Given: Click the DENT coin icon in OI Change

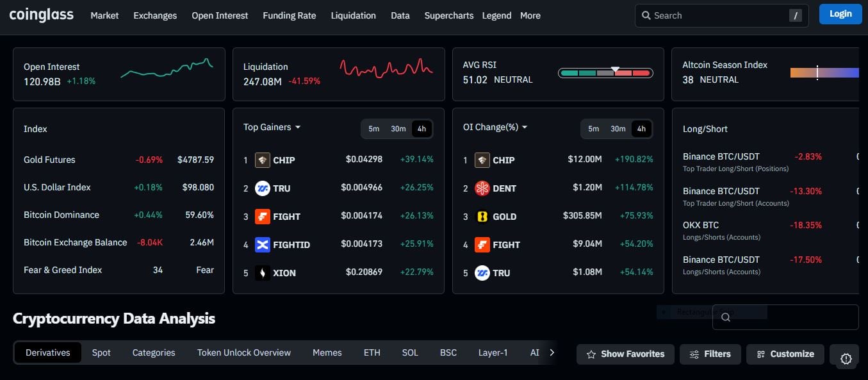Looking at the screenshot, I should (x=482, y=188).
